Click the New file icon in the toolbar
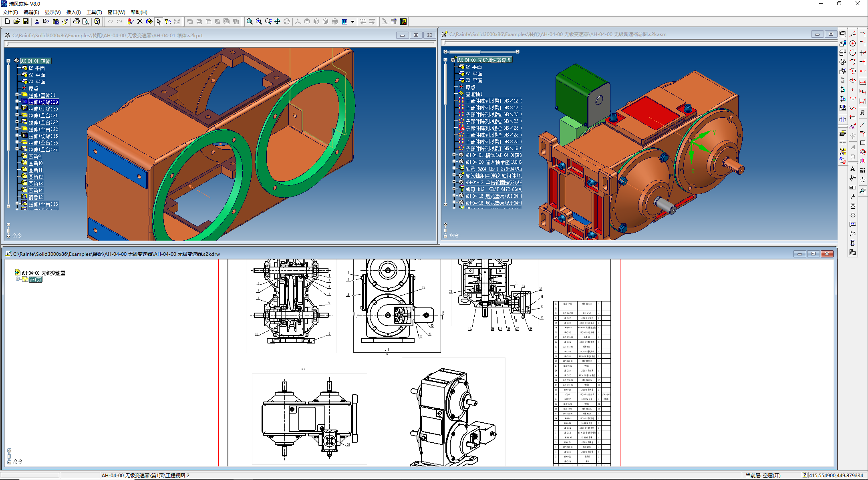Image resolution: width=868 pixels, height=480 pixels. pyautogui.click(x=7, y=21)
